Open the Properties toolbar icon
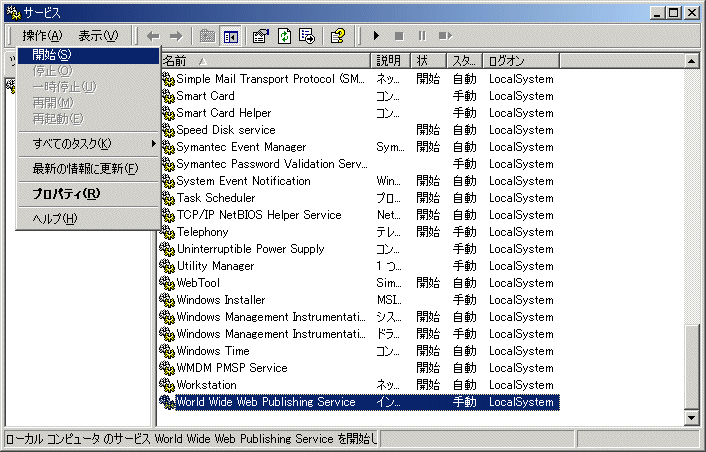The width and height of the screenshot is (706, 452). 261,36
